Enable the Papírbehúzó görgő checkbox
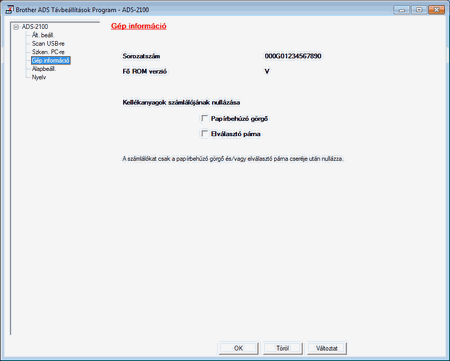450x361 pixels. [x=204, y=118]
